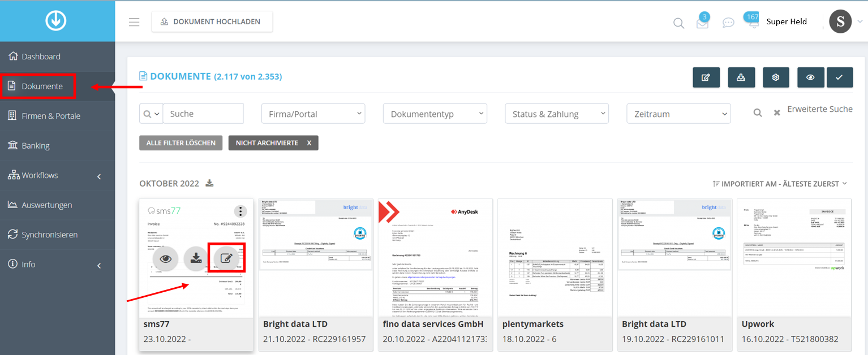Click the download documents toolbar button
The width and height of the screenshot is (868, 355).
tap(741, 77)
